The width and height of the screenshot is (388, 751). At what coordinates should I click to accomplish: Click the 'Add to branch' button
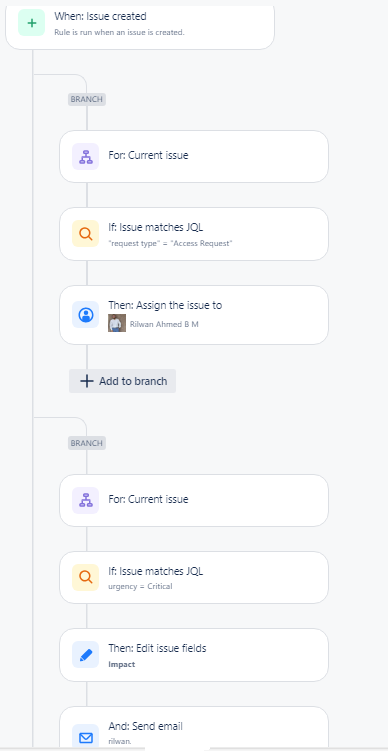click(x=123, y=381)
